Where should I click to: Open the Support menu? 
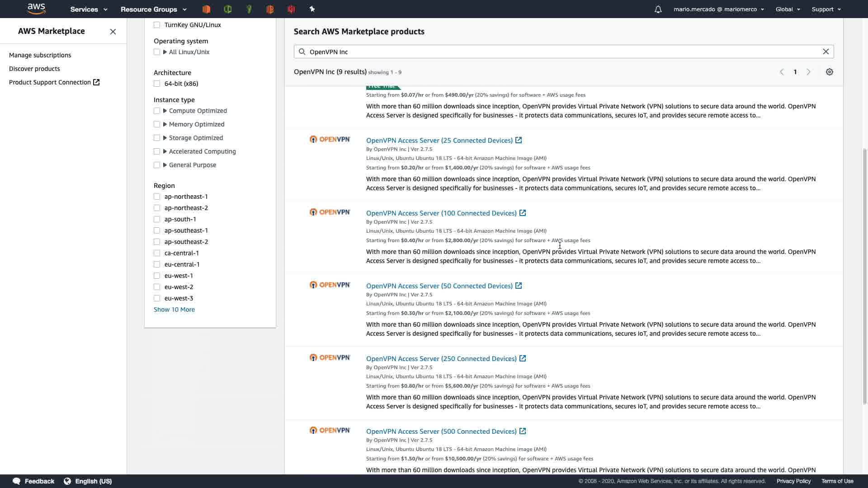826,9
